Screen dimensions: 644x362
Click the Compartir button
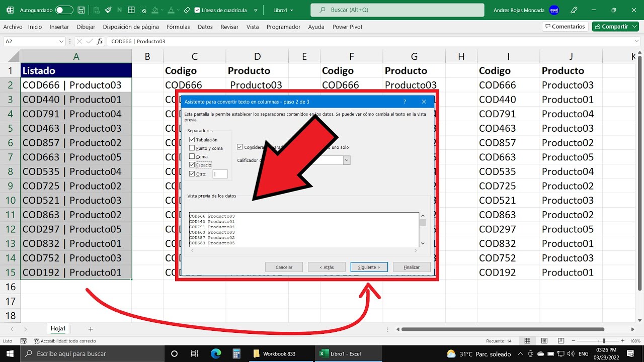click(611, 27)
